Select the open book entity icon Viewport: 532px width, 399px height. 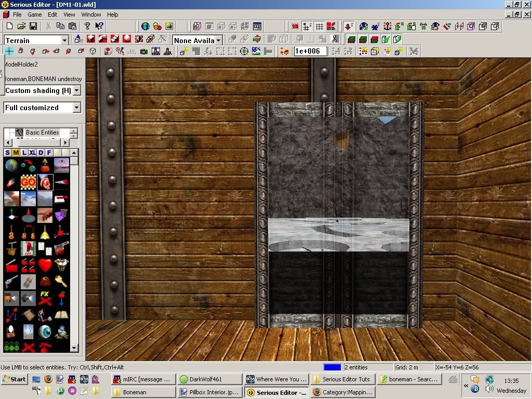pyautogui.click(x=61, y=315)
